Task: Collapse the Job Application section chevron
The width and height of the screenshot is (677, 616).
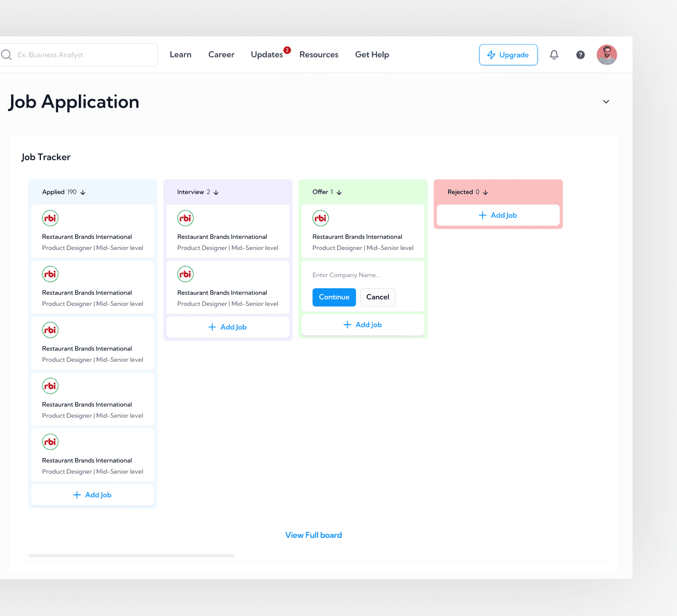Action: click(606, 101)
